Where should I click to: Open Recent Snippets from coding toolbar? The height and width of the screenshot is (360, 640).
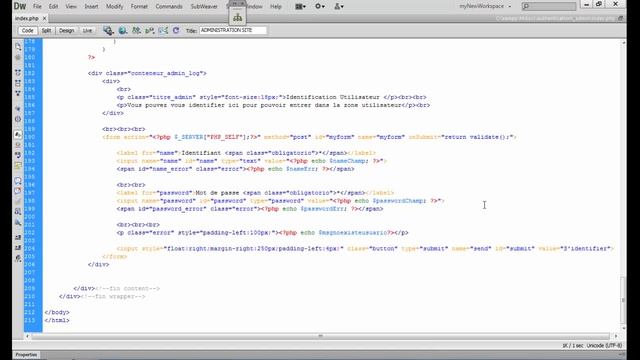click(x=18, y=211)
